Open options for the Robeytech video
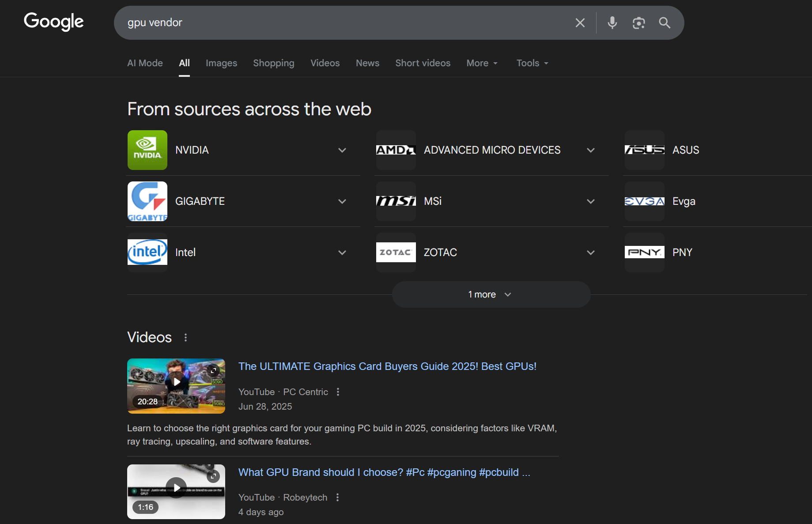 click(338, 498)
